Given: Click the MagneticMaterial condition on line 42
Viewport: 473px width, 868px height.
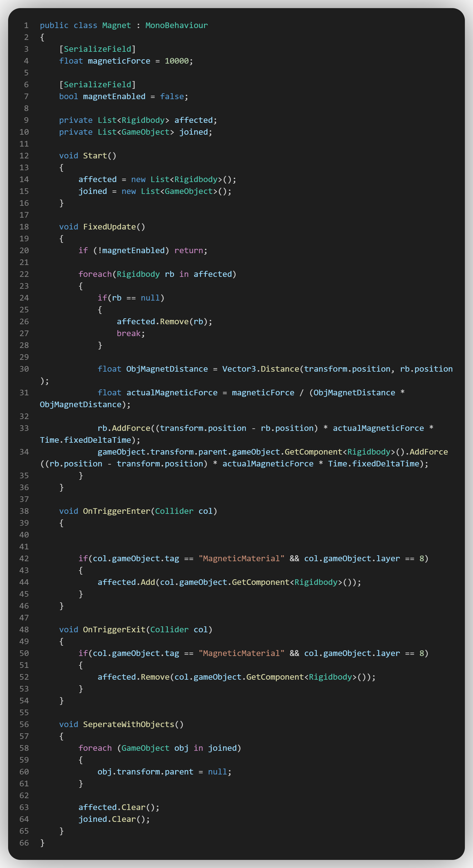Looking at the screenshot, I should click(254, 559).
